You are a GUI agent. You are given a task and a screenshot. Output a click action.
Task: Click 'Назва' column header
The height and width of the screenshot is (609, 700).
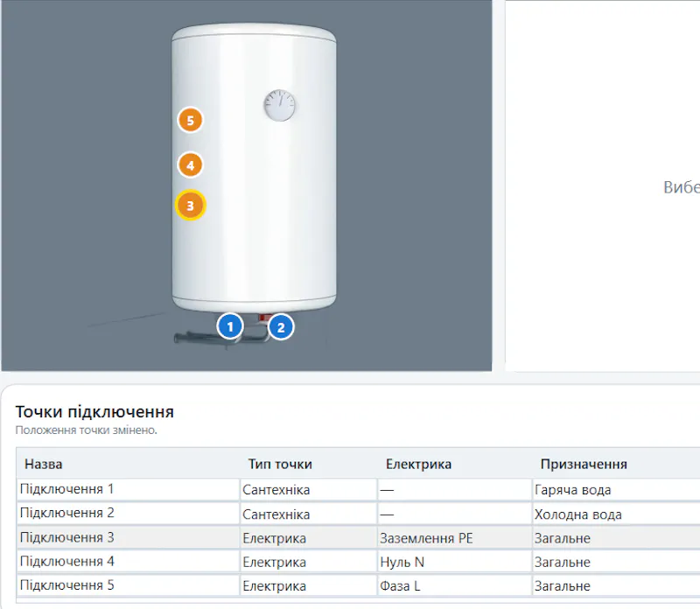43,464
